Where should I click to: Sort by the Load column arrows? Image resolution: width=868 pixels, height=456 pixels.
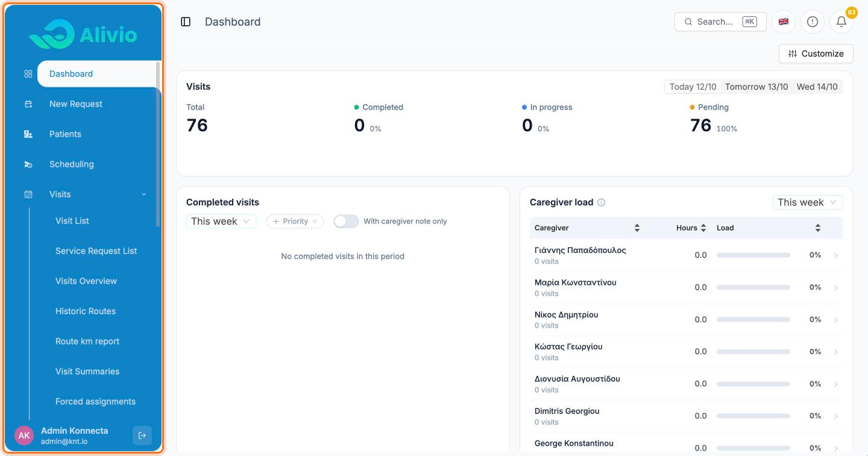[x=818, y=228]
